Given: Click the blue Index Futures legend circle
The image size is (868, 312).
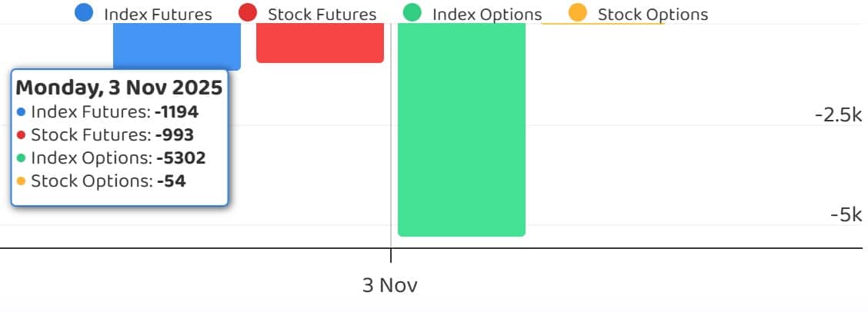Looking at the screenshot, I should pyautogui.click(x=85, y=13).
